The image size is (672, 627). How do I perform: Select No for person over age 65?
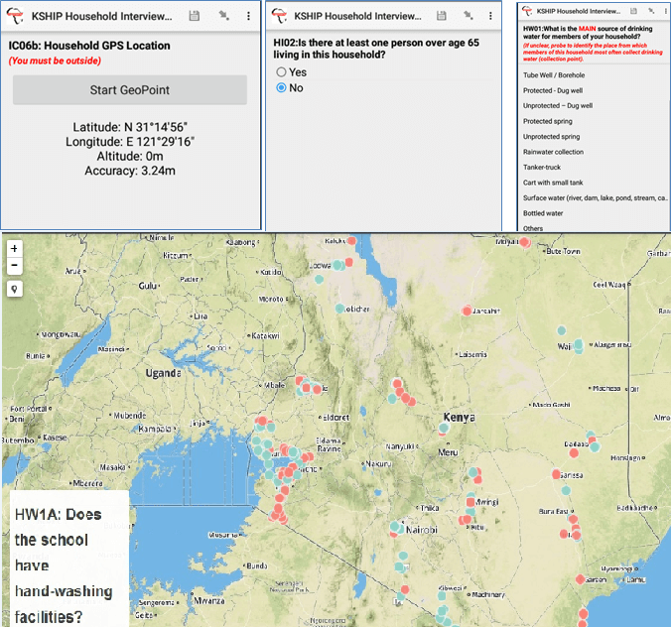[282, 88]
